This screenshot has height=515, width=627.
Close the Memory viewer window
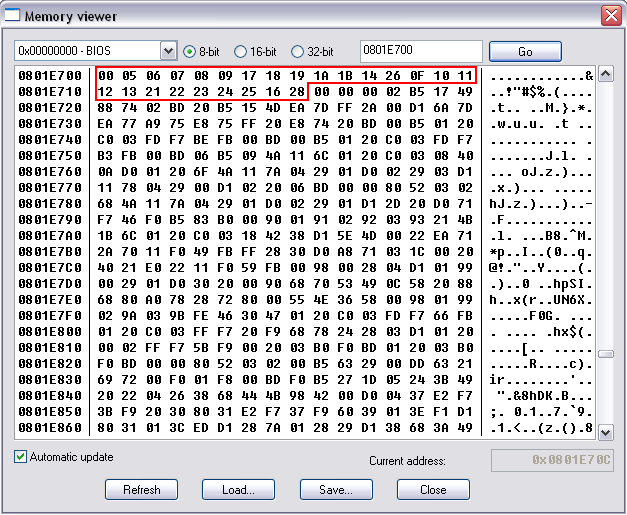coord(609,16)
